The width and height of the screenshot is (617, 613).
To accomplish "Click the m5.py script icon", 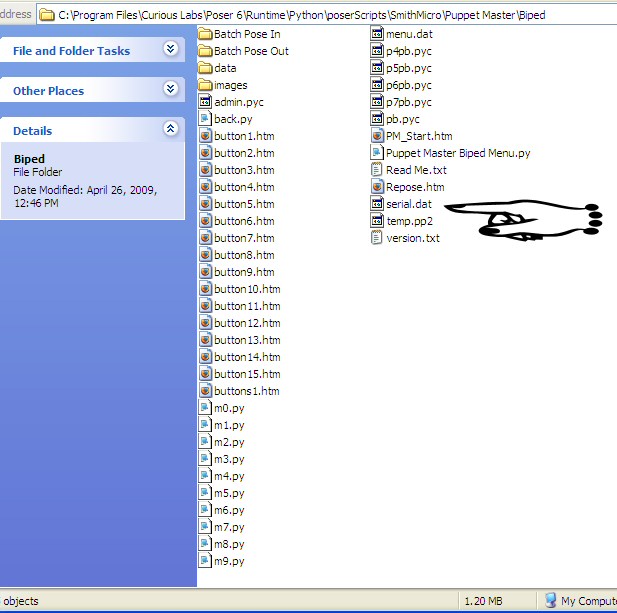I will [x=205, y=493].
